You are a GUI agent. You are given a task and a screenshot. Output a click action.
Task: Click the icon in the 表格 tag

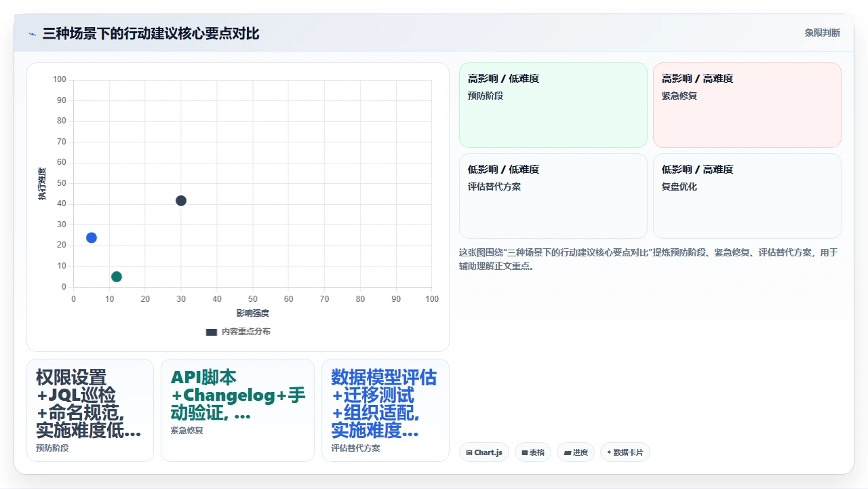[525, 452]
